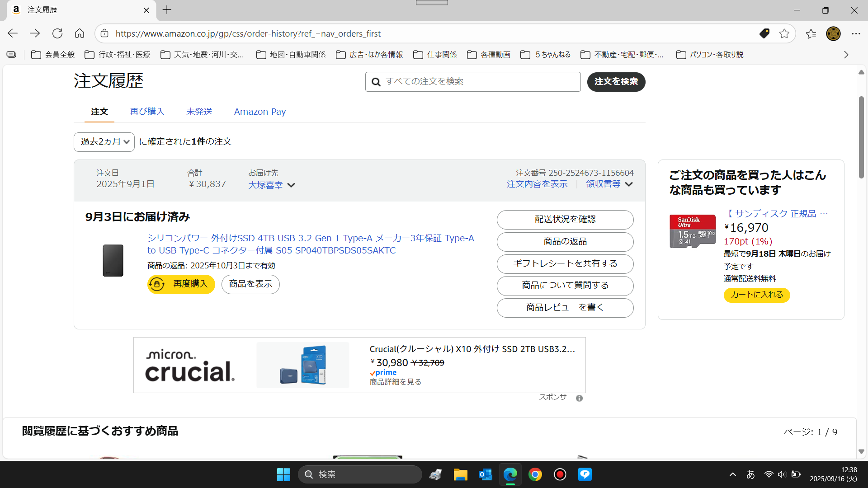Show more bookmark folders chevron
Image resolution: width=868 pixels, height=488 pixels.
click(846, 55)
